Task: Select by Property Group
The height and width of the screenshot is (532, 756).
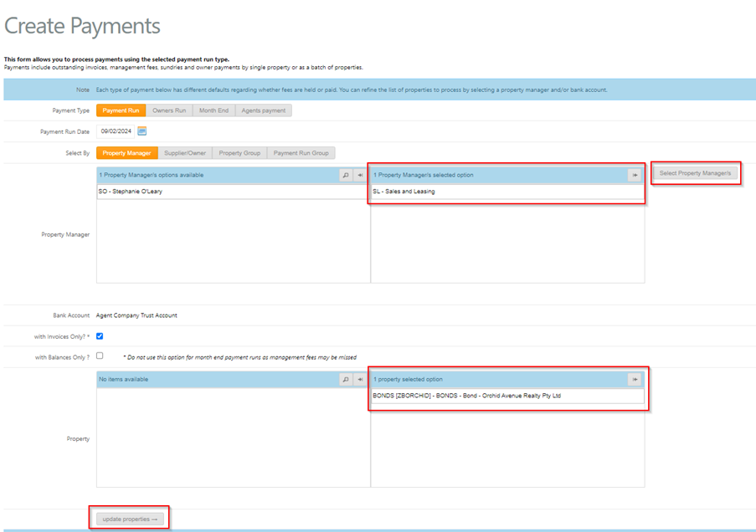Action: [239, 153]
